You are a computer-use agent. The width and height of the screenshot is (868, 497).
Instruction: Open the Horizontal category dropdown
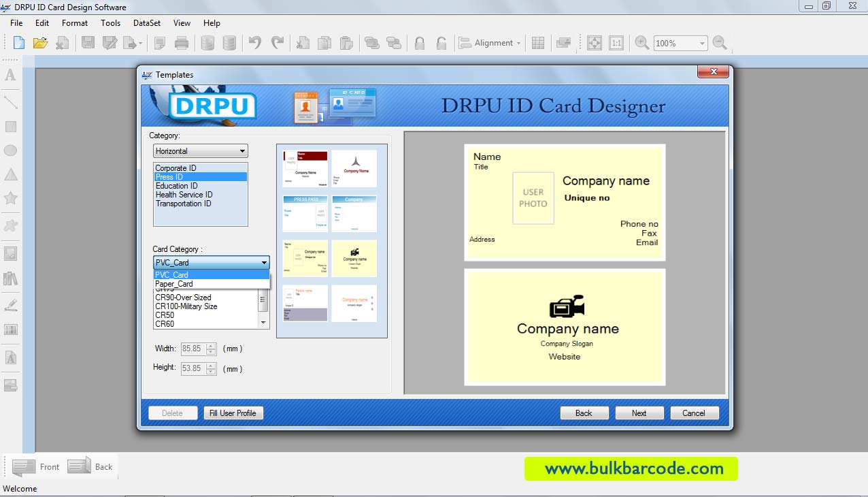click(x=200, y=151)
